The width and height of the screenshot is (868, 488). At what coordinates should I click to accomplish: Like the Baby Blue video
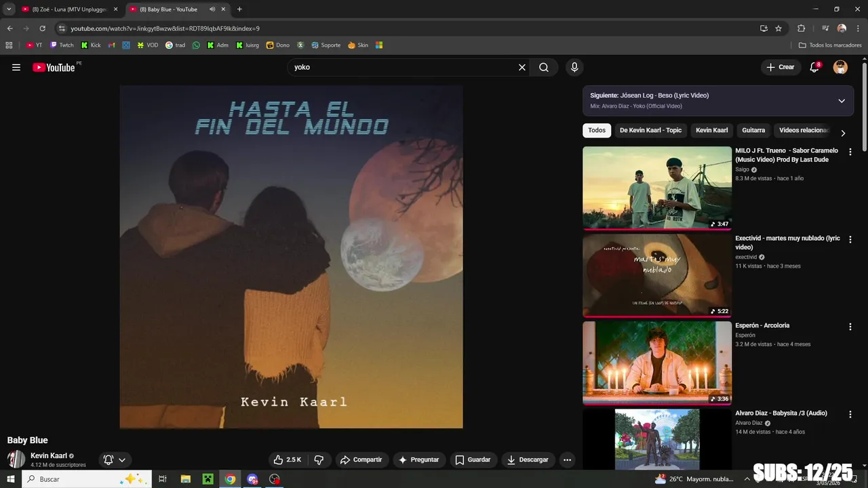(288, 460)
